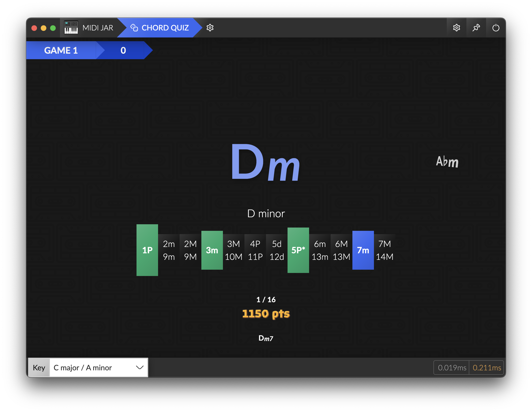
Task: Open Chord Quiz module settings gear
Action: point(210,28)
